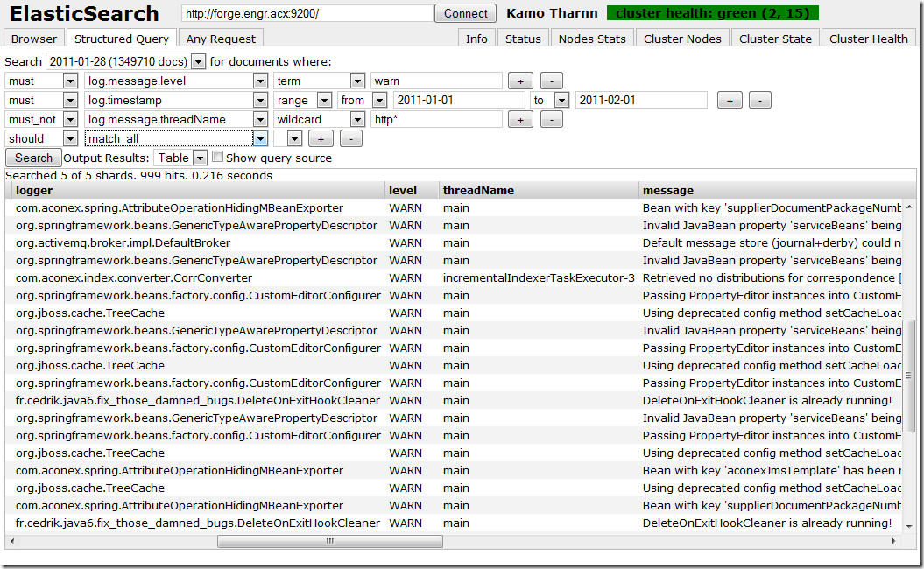The height and width of the screenshot is (569, 924).
Task: Edit the warn value field
Action: [437, 81]
